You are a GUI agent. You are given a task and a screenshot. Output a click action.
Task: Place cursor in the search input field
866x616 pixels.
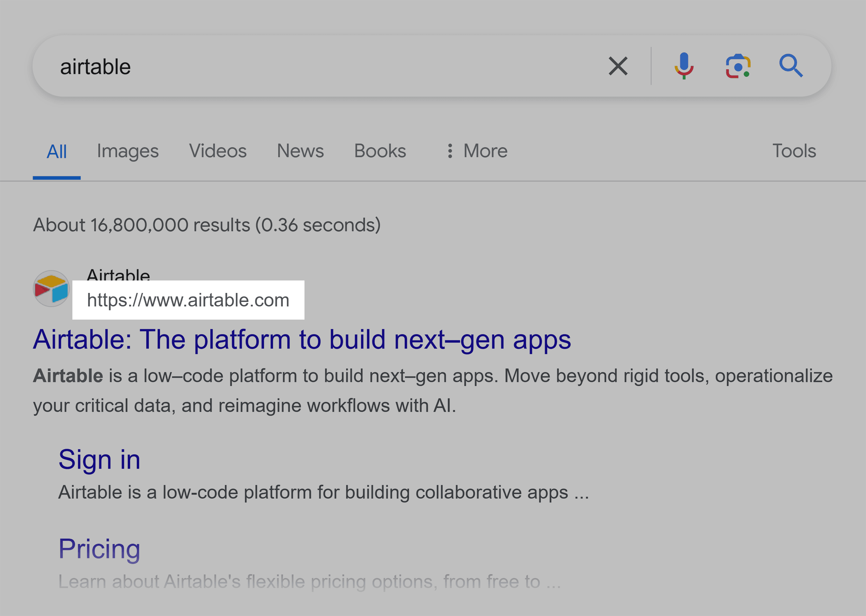click(266, 66)
